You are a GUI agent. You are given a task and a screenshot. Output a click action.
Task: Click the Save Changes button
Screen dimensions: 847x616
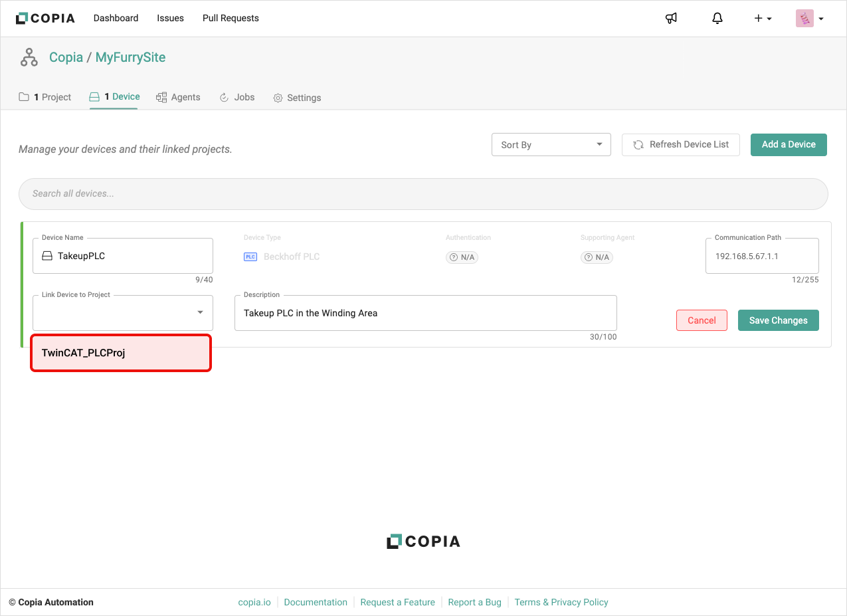coord(778,320)
